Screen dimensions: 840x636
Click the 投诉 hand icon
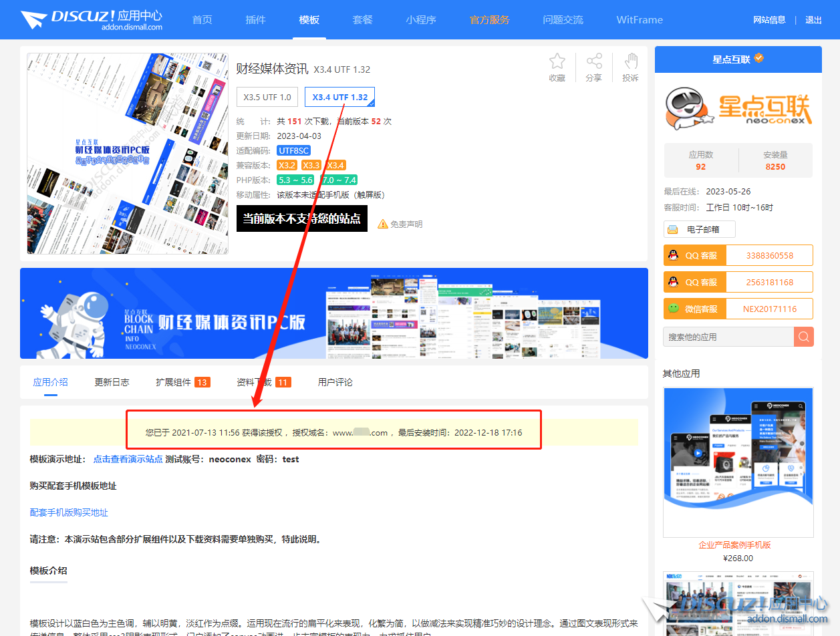click(630, 61)
